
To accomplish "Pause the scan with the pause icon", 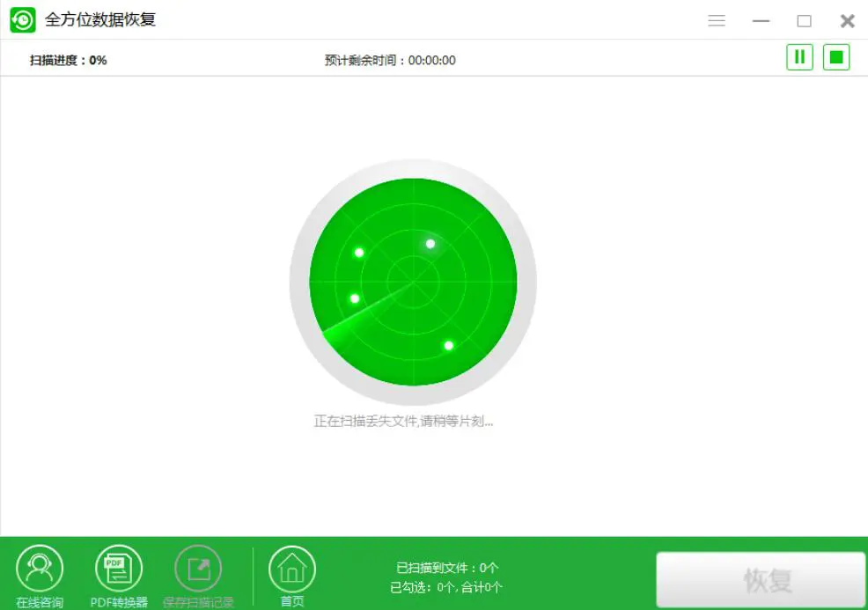I will tap(799, 56).
